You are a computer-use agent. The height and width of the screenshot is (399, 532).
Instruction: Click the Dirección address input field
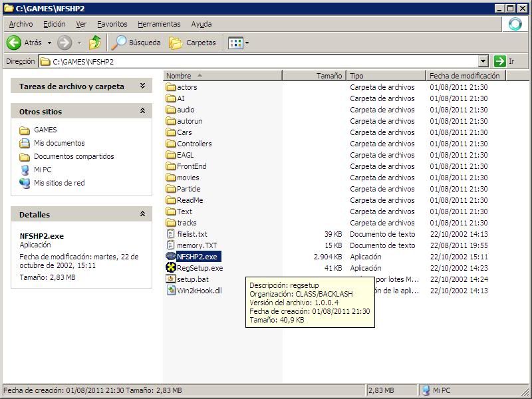pyautogui.click(x=259, y=61)
